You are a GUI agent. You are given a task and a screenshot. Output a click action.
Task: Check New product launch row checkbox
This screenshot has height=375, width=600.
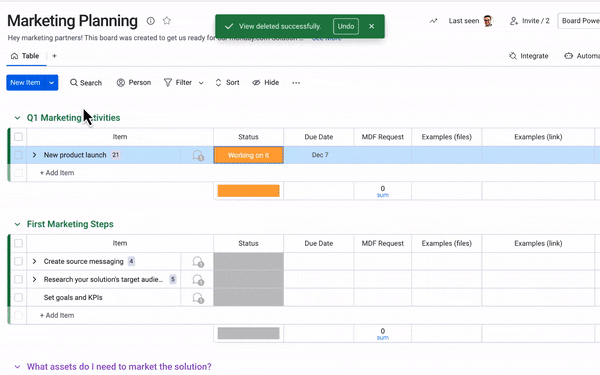[18, 155]
